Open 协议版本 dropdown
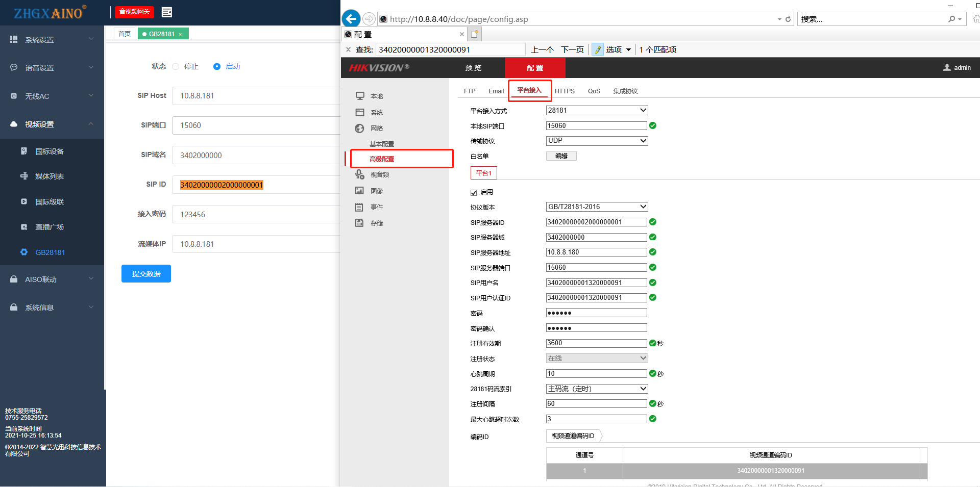 pos(597,207)
